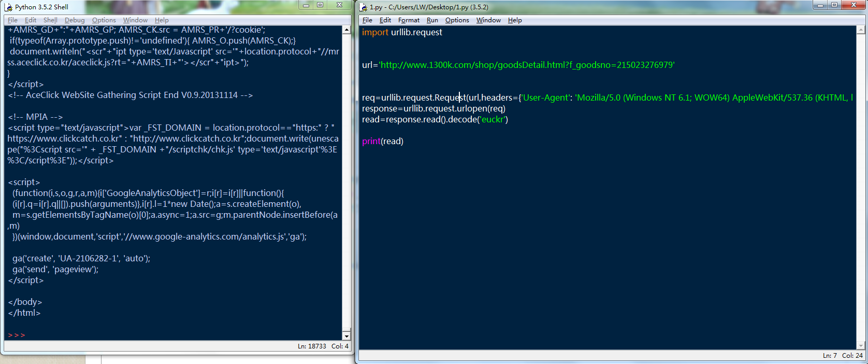Open the Run menu in the editor
868x364 pixels.
(x=432, y=20)
